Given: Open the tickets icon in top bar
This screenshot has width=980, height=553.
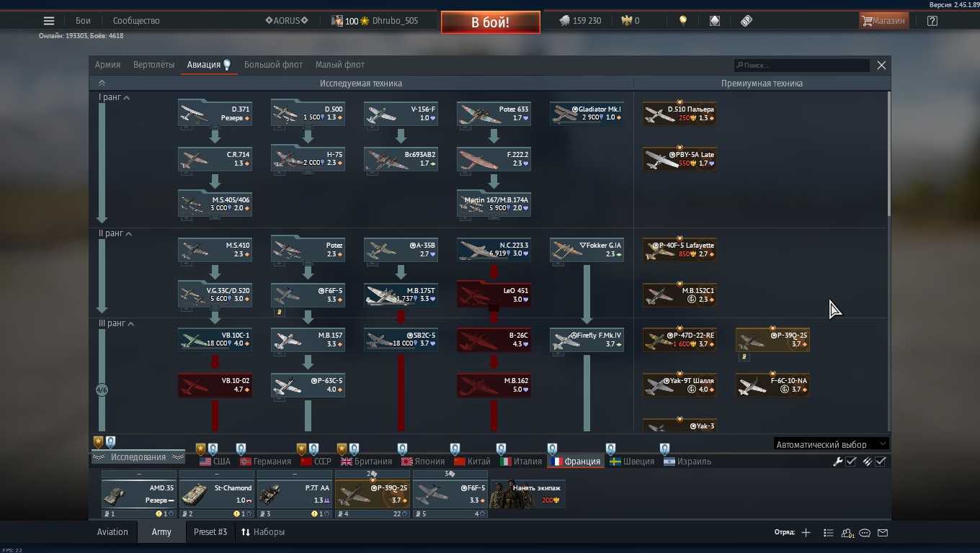Looking at the screenshot, I should point(747,21).
